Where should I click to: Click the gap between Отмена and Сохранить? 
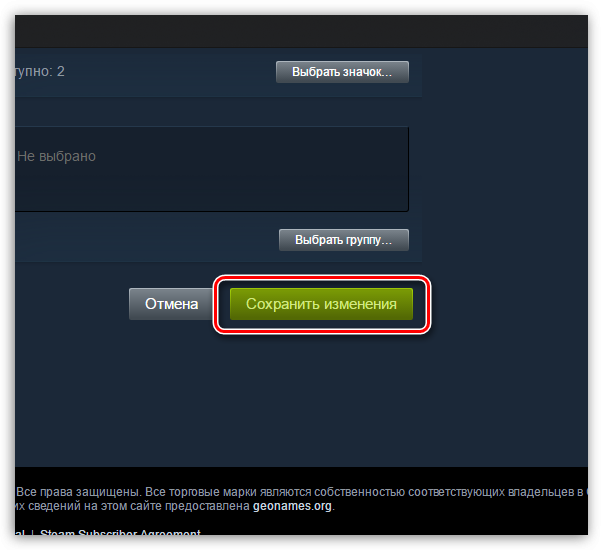tap(221, 304)
